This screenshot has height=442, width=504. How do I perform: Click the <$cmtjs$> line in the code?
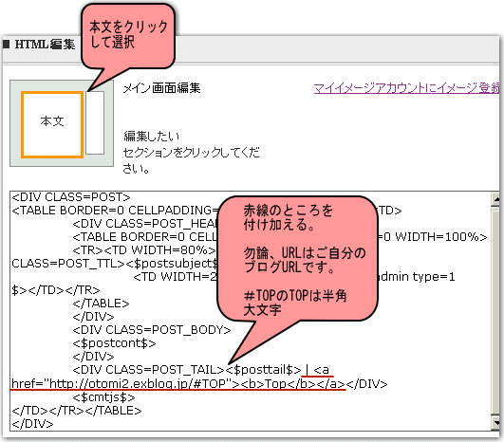pyautogui.click(x=103, y=397)
